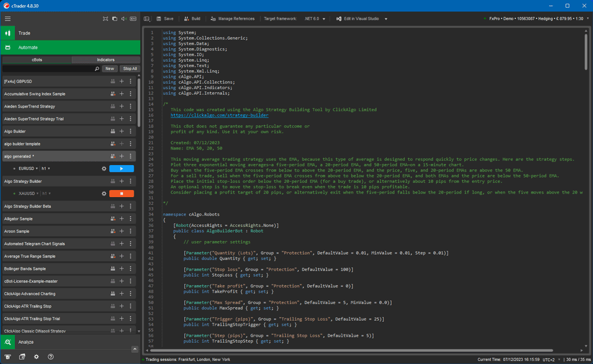Click the cBots list vertical scrollbar

(x=139, y=102)
